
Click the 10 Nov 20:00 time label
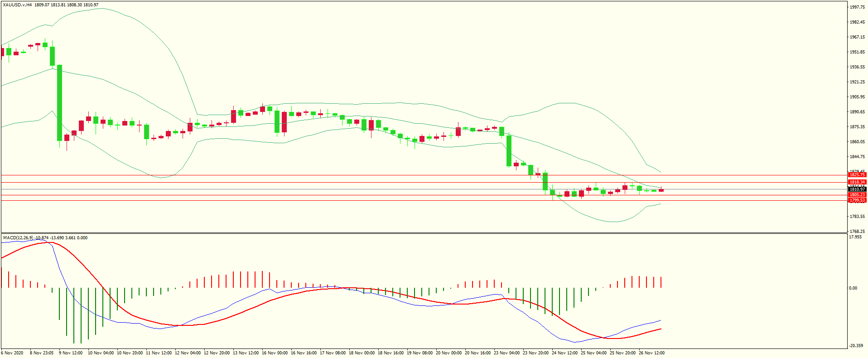[x=130, y=353]
